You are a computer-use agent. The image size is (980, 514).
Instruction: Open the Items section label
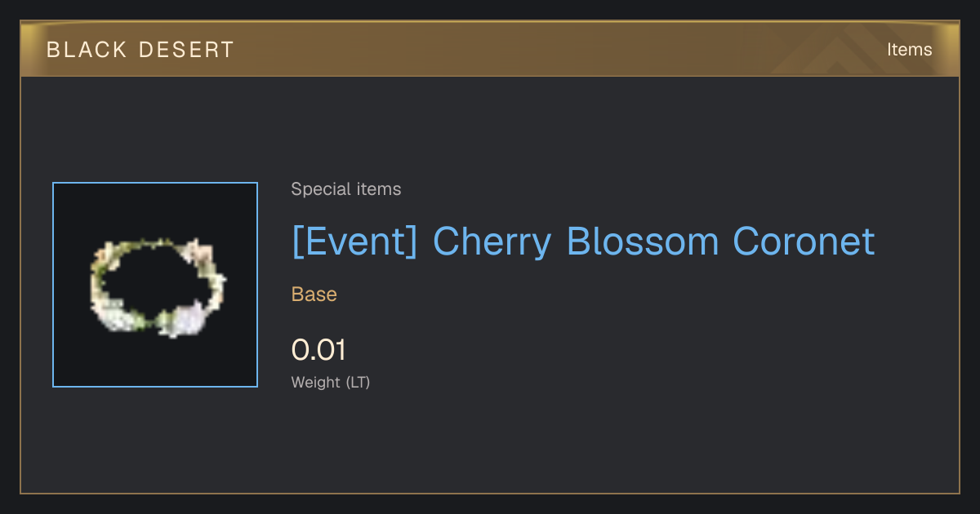point(910,50)
